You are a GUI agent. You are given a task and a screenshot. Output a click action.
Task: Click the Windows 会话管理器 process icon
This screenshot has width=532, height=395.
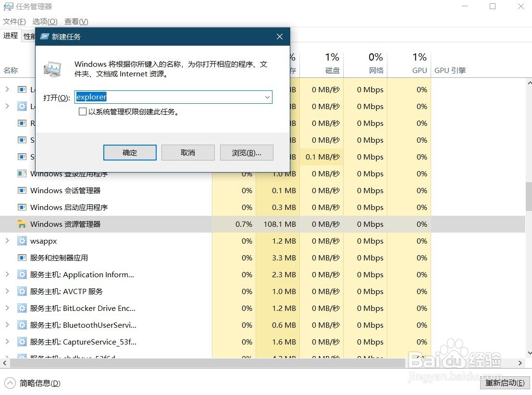coord(22,190)
